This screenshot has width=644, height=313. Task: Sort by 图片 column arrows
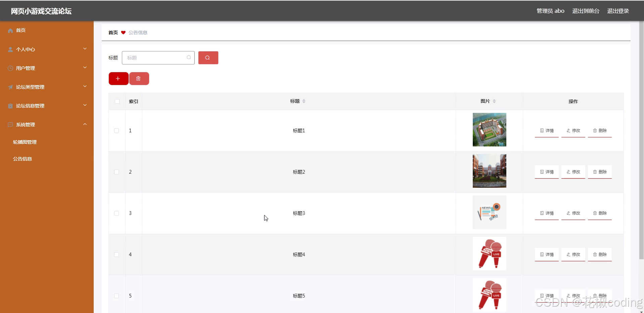[494, 101]
